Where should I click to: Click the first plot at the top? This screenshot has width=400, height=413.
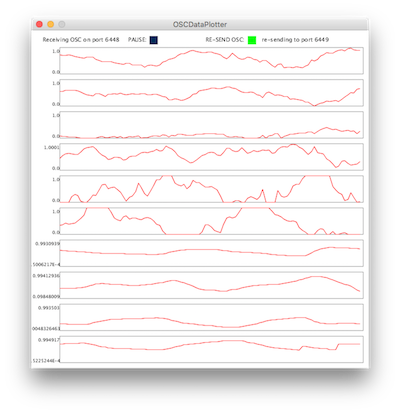[212, 61]
